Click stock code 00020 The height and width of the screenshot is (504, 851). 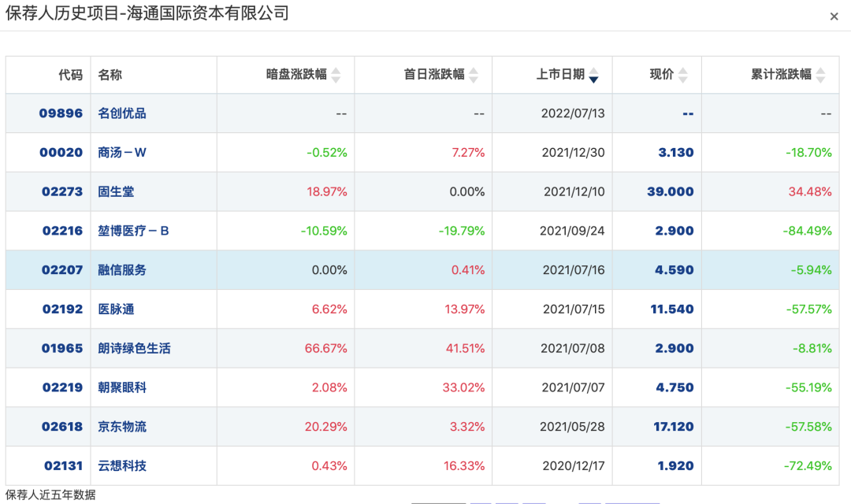(61, 153)
